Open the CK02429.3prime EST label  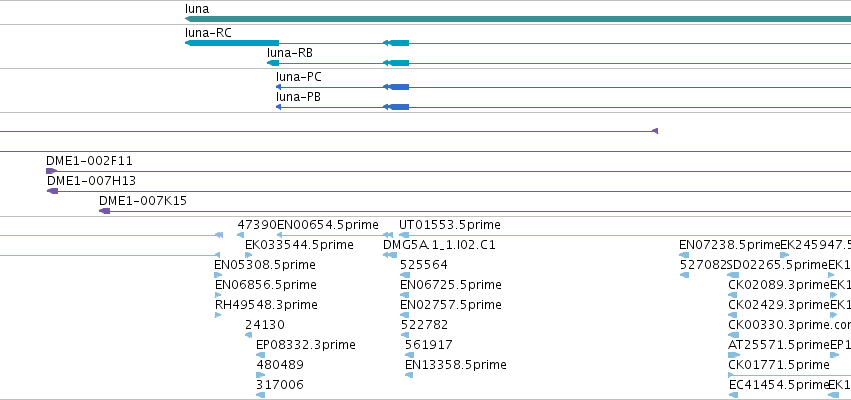[x=779, y=304]
